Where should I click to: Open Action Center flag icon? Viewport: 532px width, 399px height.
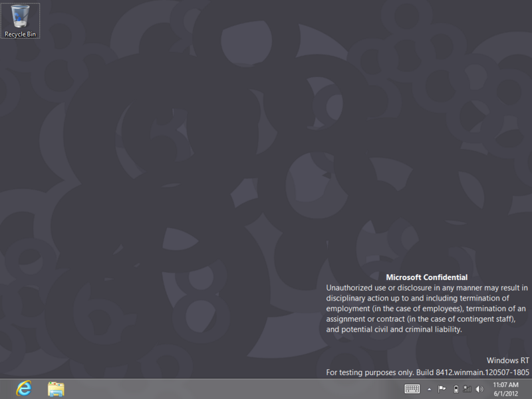click(442, 389)
